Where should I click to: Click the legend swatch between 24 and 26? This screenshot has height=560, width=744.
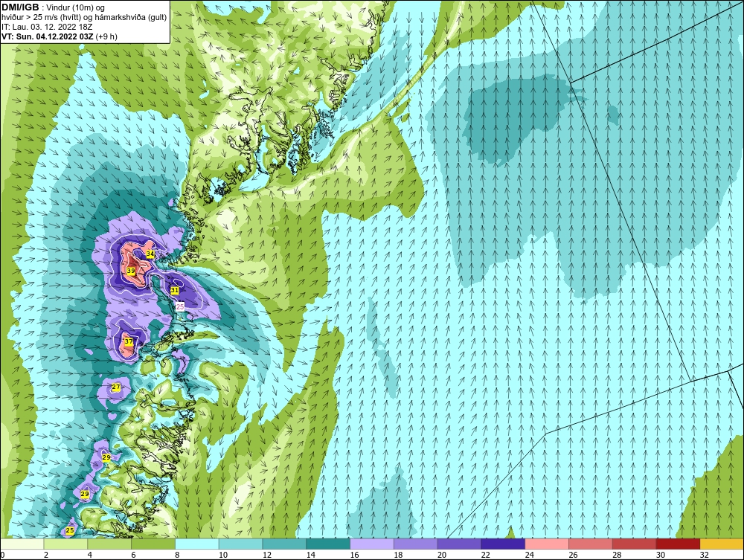point(547,544)
